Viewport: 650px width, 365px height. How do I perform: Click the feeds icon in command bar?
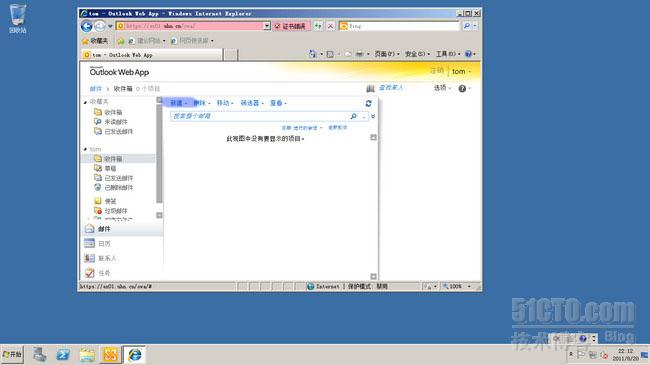(330, 54)
